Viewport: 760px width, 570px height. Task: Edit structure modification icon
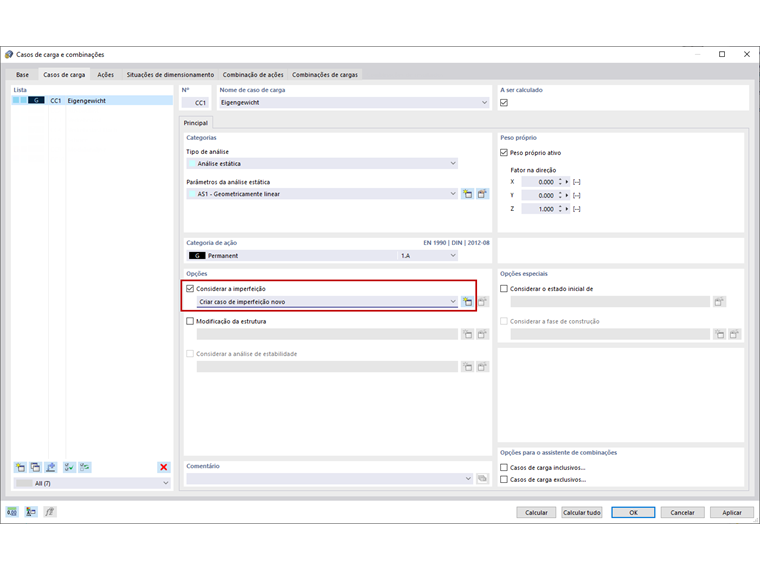[482, 334]
